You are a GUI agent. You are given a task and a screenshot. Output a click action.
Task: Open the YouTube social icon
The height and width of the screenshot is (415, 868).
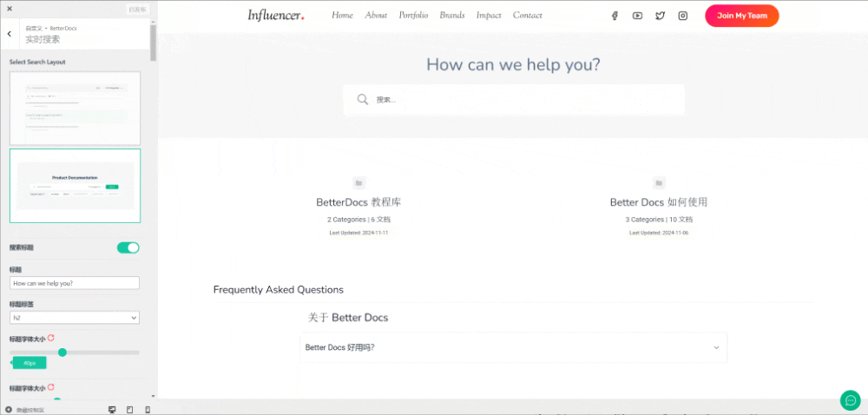pyautogui.click(x=637, y=16)
